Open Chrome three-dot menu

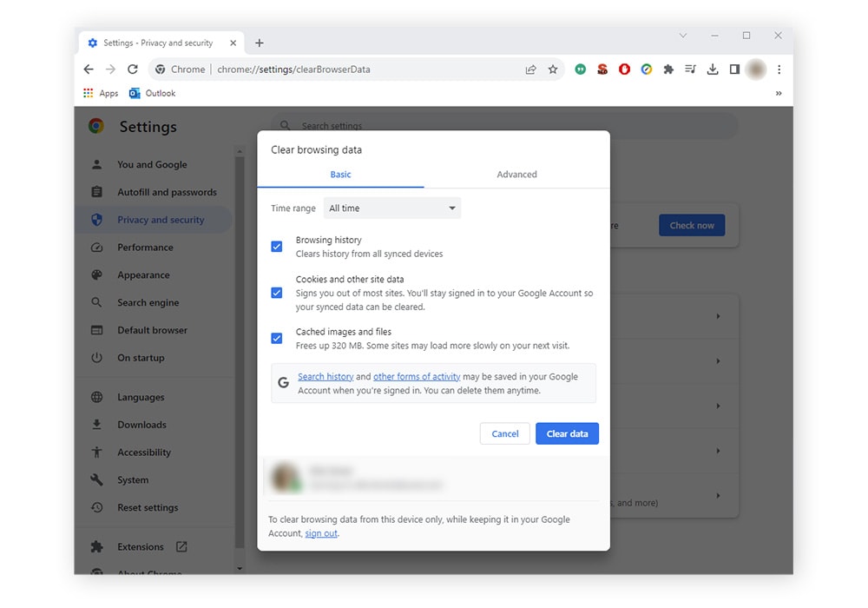(x=779, y=69)
